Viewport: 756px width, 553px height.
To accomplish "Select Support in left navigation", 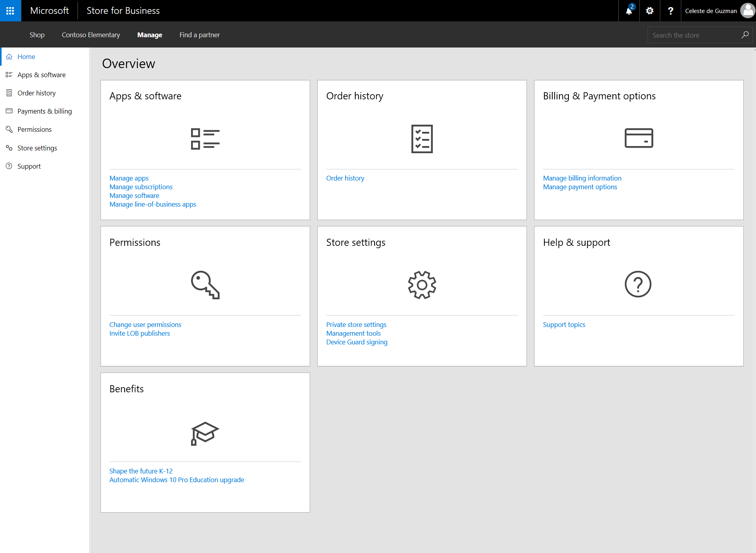I will tap(29, 166).
